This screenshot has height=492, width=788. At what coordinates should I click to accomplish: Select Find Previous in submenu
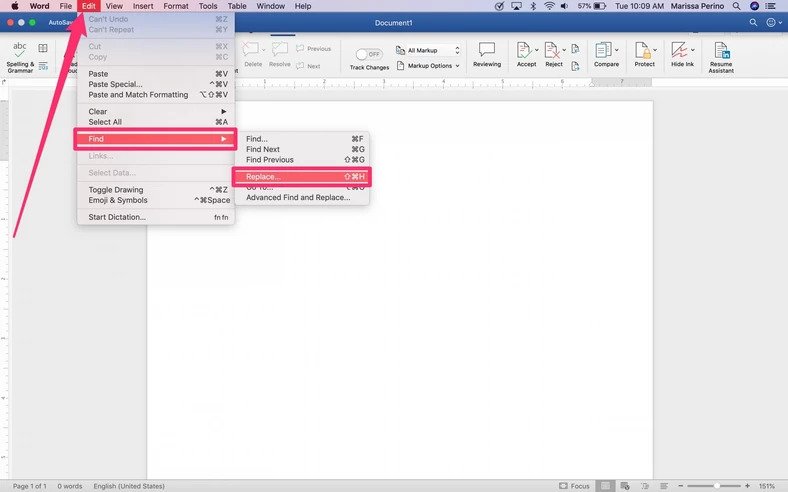[302, 160]
